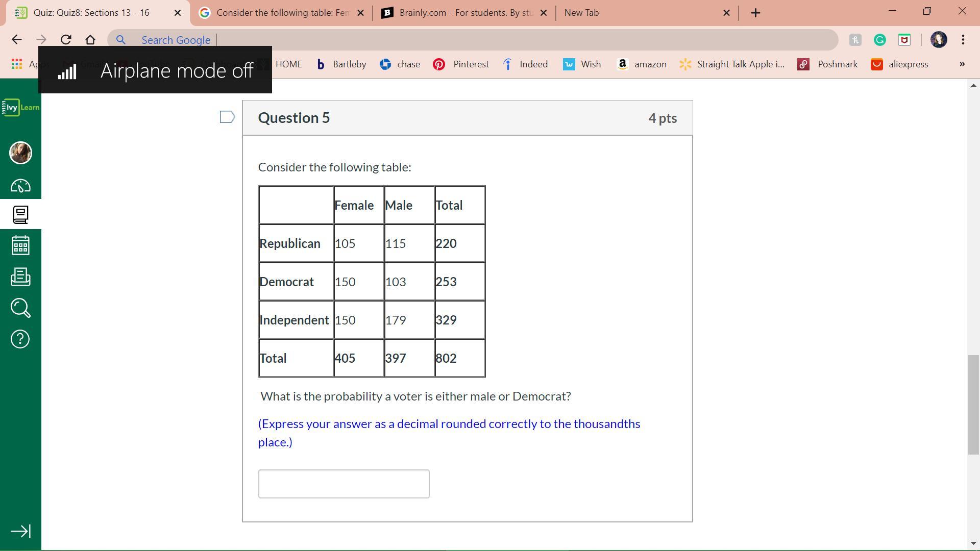Viewport: 980px width, 551px height.
Task: Click the Courses book icon in sidebar
Action: (x=20, y=215)
